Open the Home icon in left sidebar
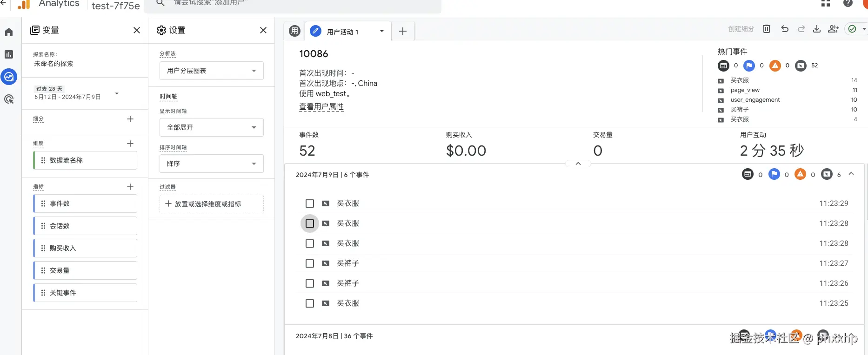Viewport: 868px width, 355px height. pyautogui.click(x=9, y=32)
